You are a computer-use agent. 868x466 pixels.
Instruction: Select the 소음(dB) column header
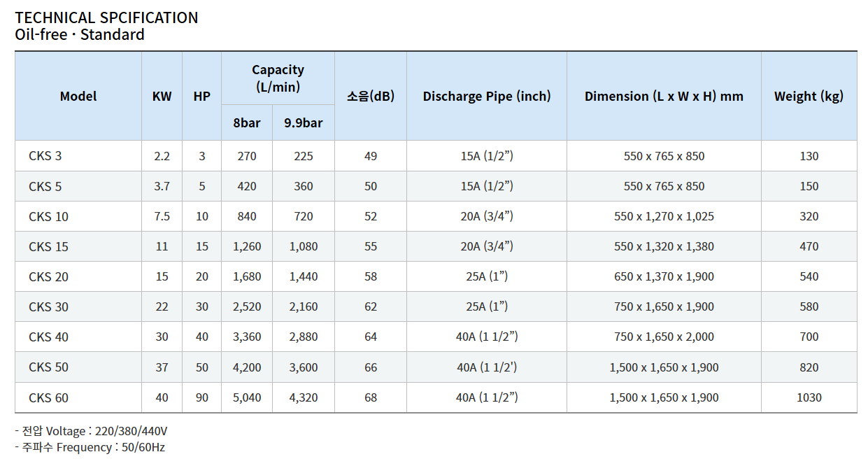pos(371,97)
